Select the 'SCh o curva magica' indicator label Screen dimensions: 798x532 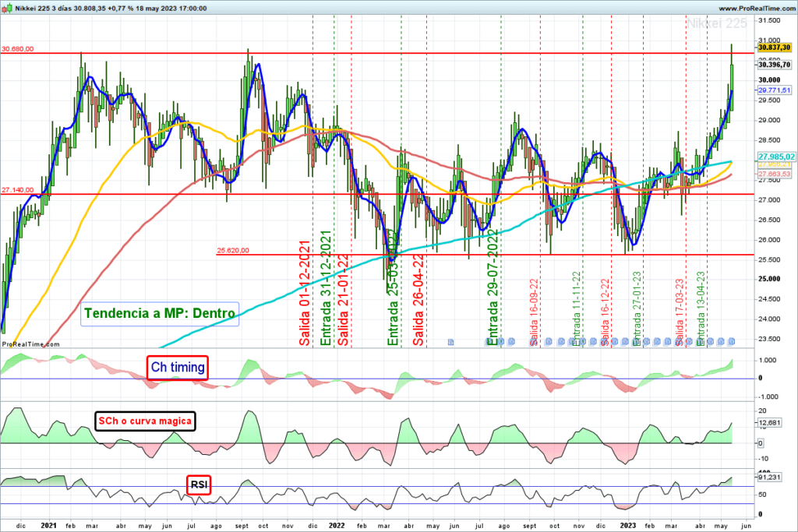[145, 421]
